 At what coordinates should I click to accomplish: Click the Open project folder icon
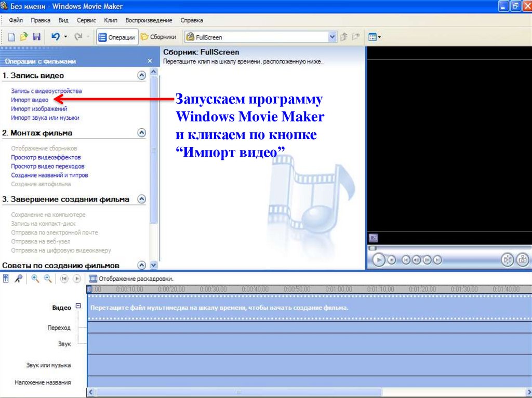24,37
